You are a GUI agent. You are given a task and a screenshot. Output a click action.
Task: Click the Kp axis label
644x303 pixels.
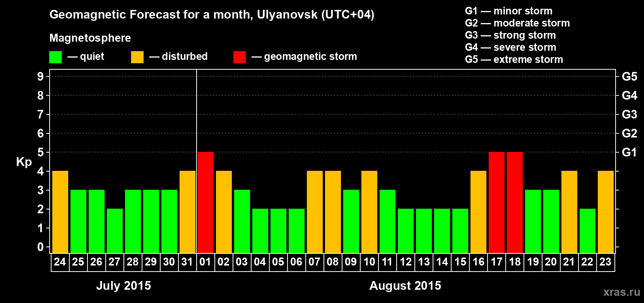24,162
